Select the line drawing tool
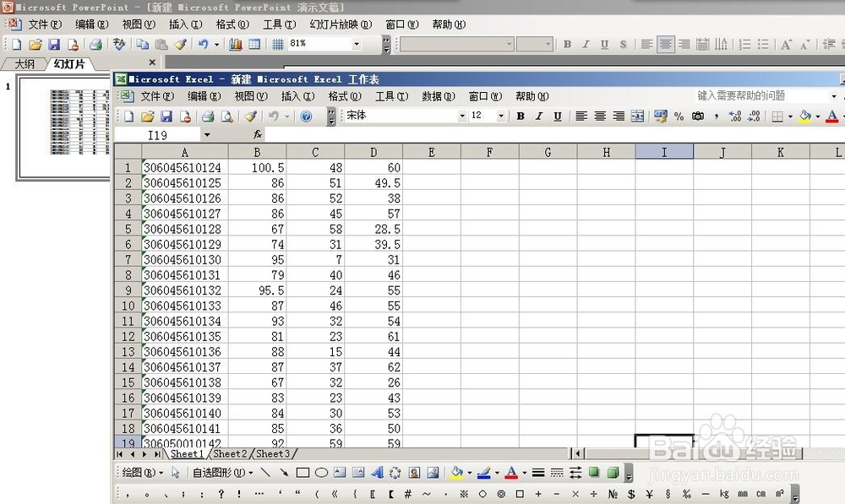The image size is (845, 504). [265, 473]
